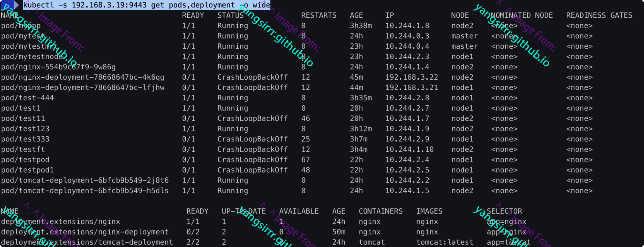Click IP address 10.244.0.3
Viewport: 644px width, 247px height.
pos(407,36)
